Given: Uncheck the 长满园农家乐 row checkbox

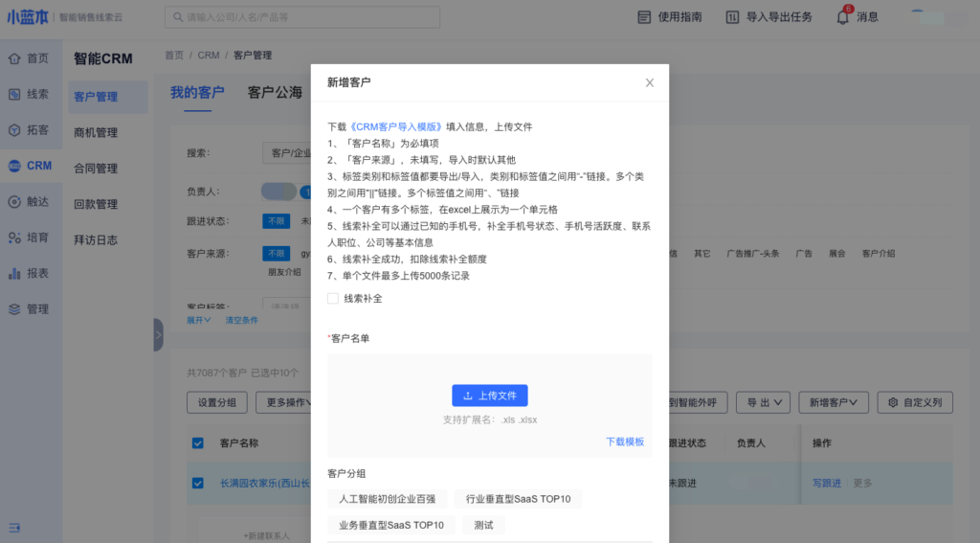Looking at the screenshot, I should (x=198, y=484).
